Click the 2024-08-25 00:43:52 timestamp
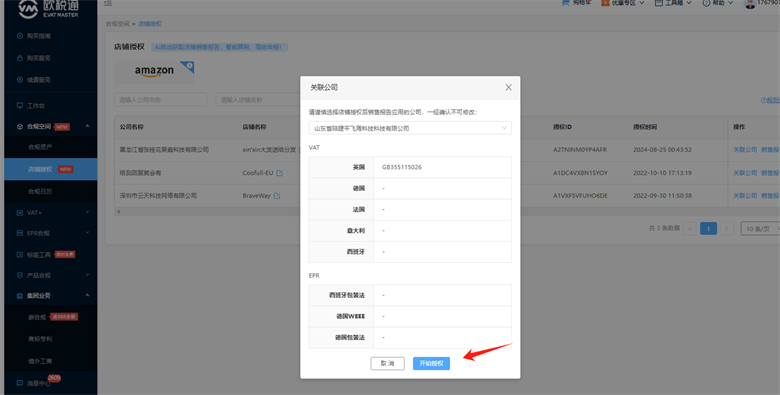Screen dimensions: 780x395 point(662,150)
